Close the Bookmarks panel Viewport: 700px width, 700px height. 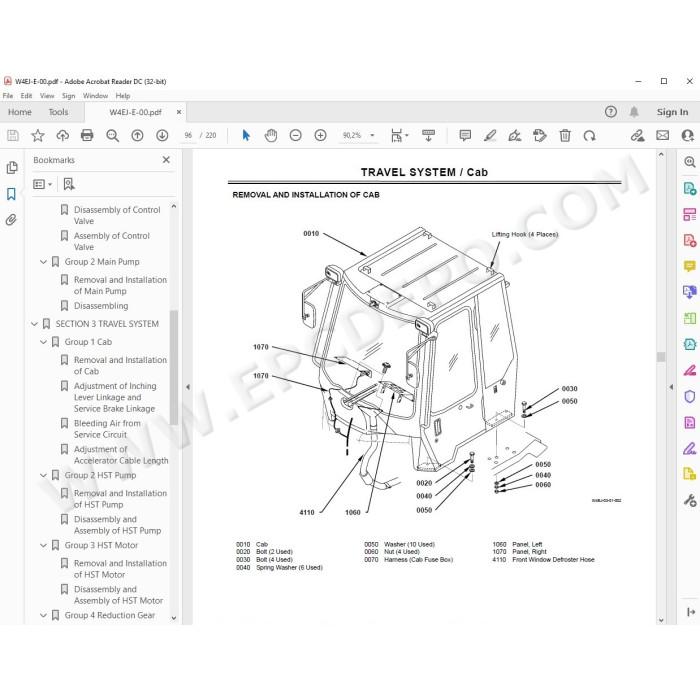tap(166, 160)
